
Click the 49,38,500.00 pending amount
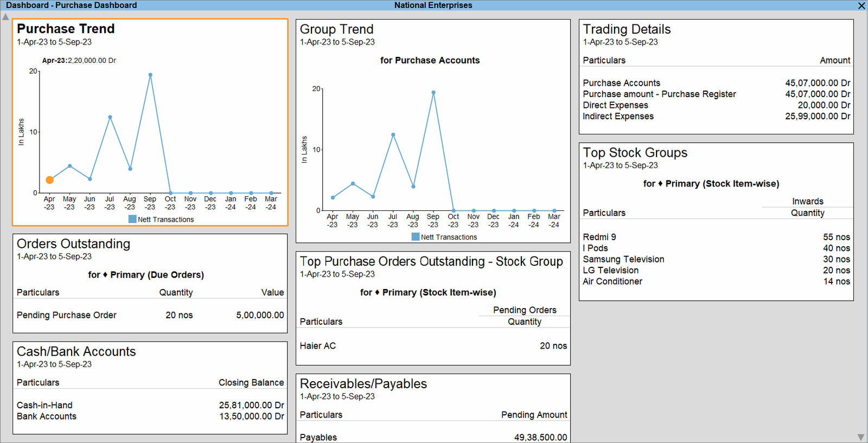coord(541,437)
